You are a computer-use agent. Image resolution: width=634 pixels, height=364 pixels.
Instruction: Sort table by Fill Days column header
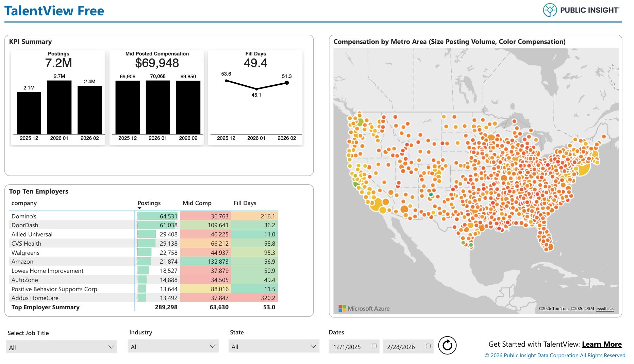(x=245, y=203)
